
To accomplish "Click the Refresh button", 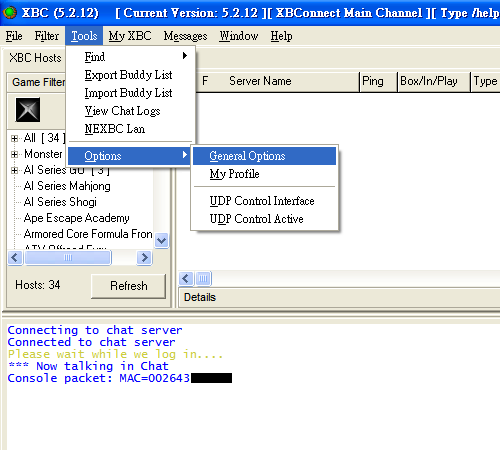I will pos(128,286).
